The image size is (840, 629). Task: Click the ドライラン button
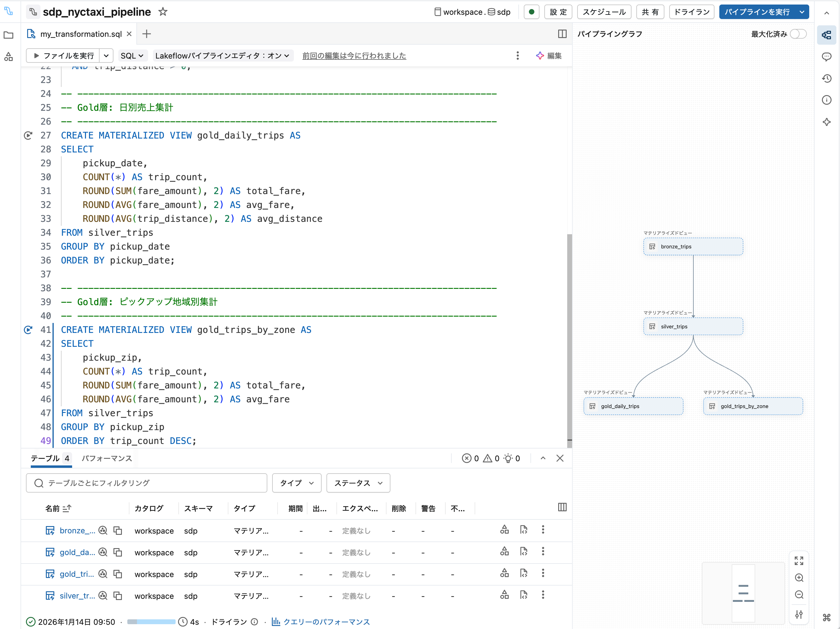point(691,12)
